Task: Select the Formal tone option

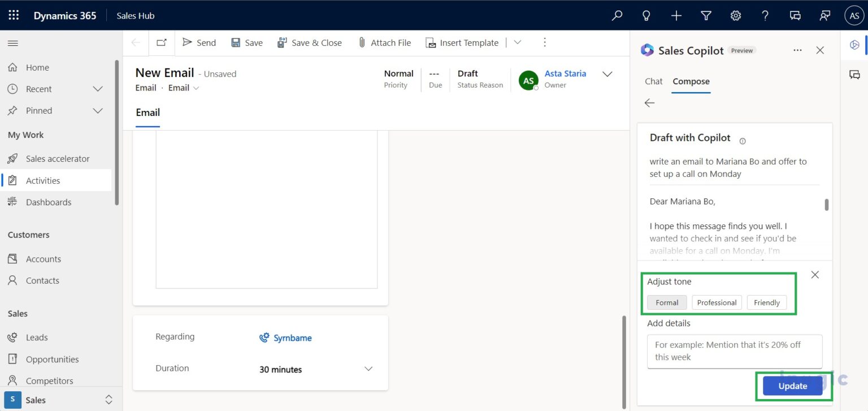Action: pyautogui.click(x=666, y=302)
